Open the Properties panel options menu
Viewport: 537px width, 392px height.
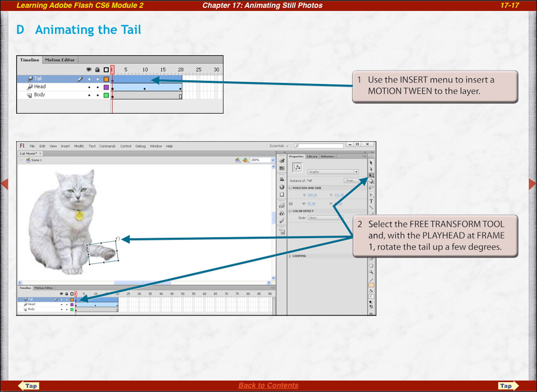click(364, 157)
